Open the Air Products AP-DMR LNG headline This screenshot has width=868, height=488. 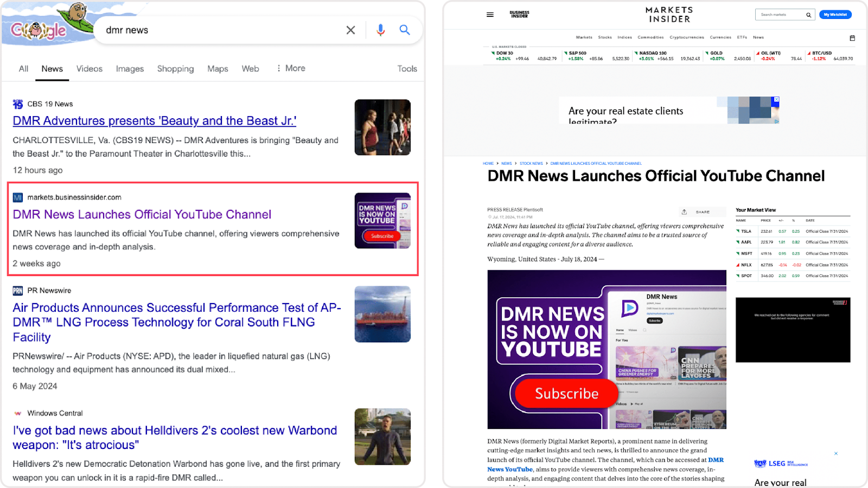point(177,322)
